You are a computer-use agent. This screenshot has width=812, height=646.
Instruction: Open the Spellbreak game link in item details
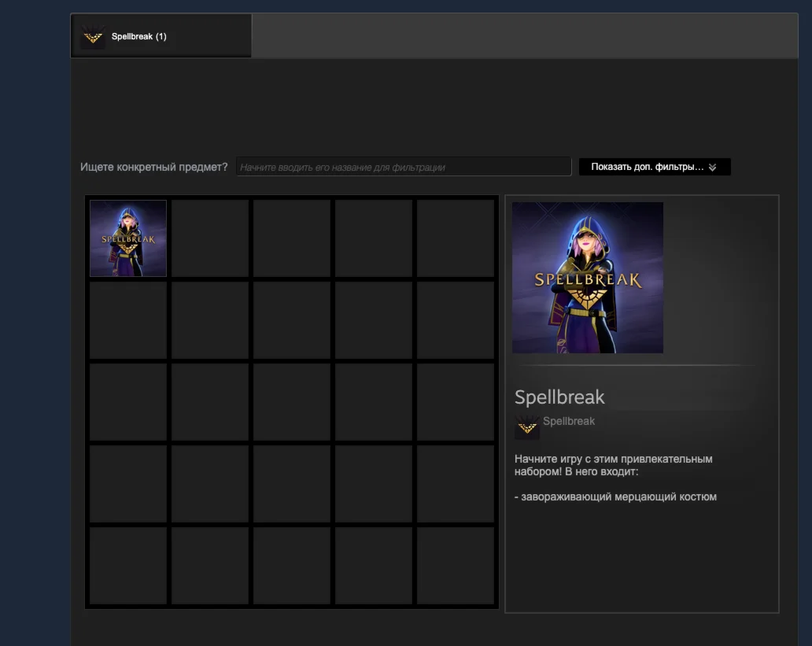tap(569, 421)
